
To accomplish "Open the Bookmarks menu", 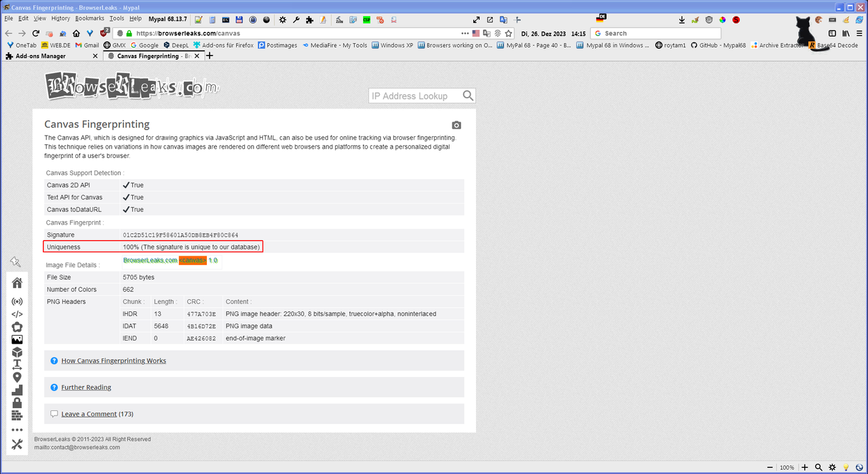I will pos(90,19).
